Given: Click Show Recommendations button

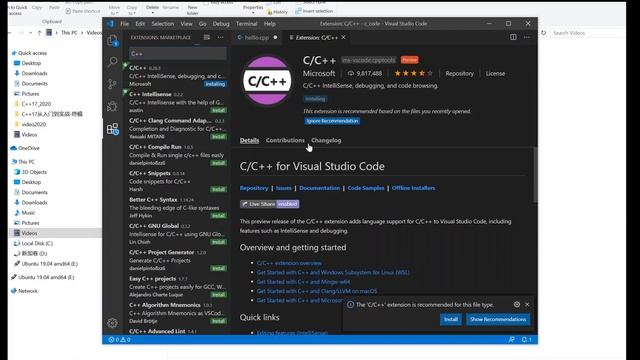Looking at the screenshot, I should point(498,319).
